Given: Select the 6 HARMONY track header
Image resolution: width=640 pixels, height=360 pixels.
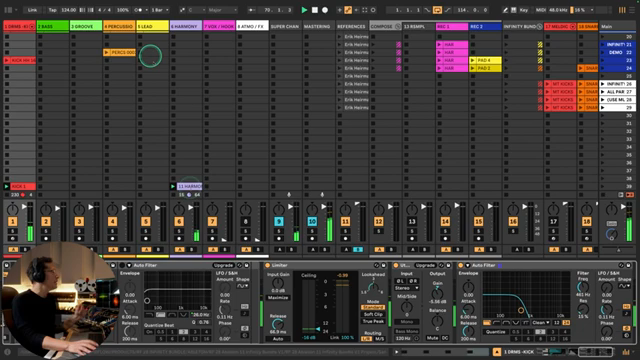Looking at the screenshot, I should 186,26.
